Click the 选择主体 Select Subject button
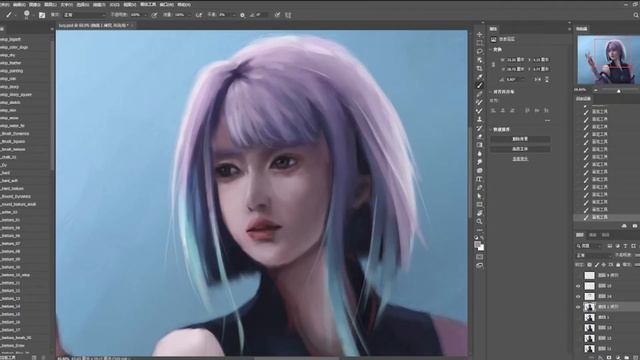640x360 pixels. point(520,149)
